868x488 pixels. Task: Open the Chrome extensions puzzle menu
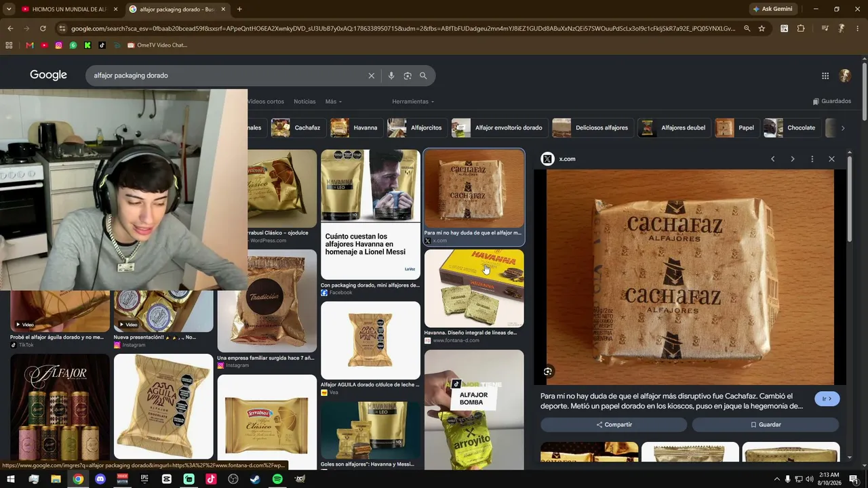(x=801, y=28)
